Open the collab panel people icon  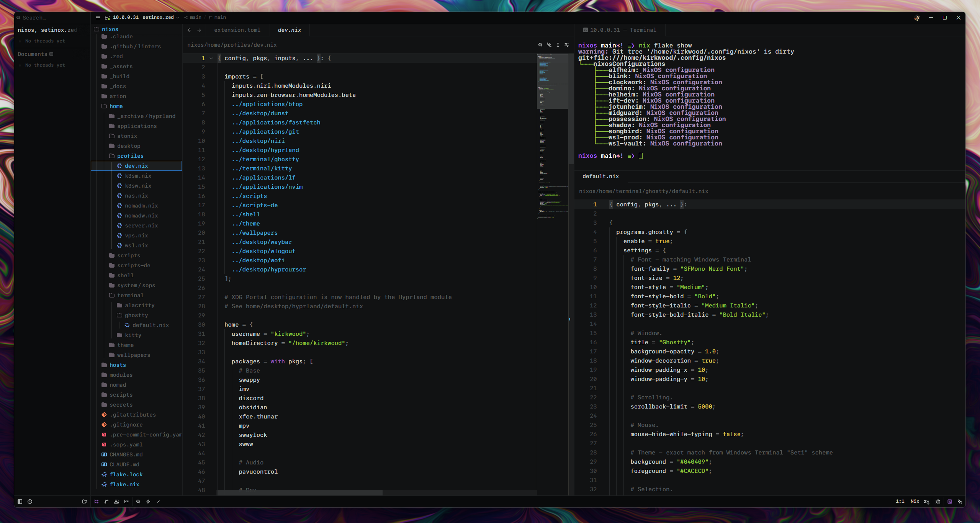coord(116,502)
